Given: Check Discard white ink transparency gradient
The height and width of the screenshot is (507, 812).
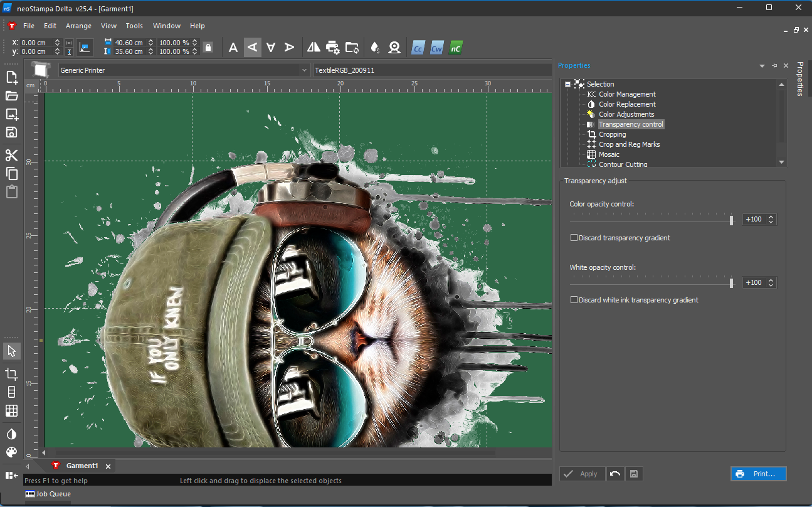Looking at the screenshot, I should tap(574, 300).
